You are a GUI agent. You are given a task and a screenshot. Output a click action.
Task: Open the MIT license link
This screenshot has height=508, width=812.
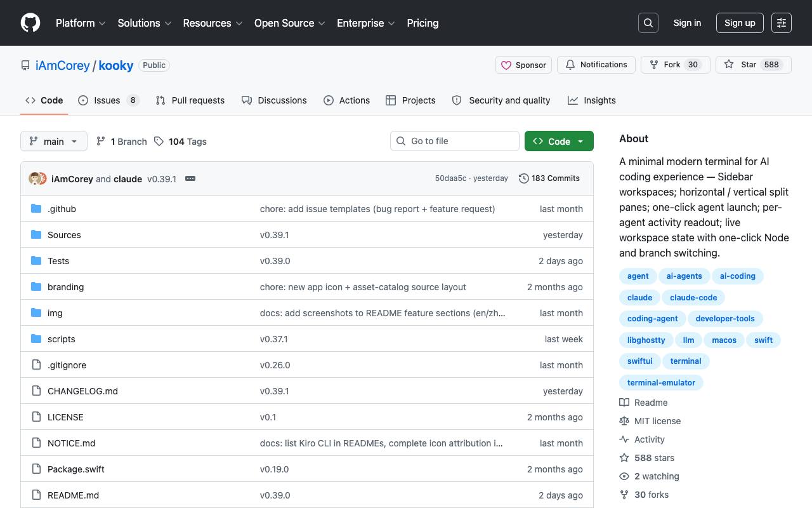pyautogui.click(x=650, y=421)
